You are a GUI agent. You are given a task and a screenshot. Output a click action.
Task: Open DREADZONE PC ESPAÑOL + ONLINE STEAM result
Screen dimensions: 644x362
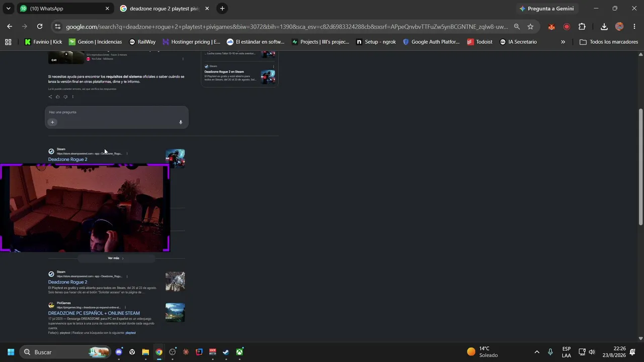pos(94,313)
